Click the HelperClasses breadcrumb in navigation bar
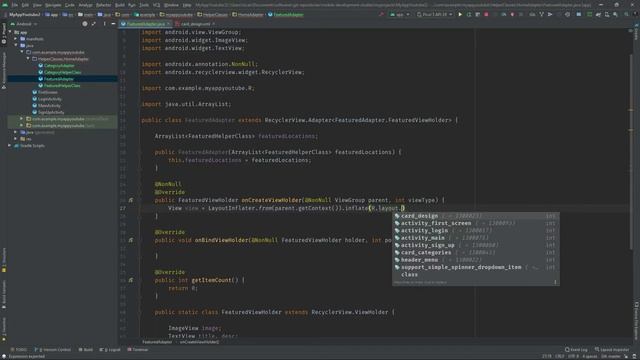 (213, 15)
